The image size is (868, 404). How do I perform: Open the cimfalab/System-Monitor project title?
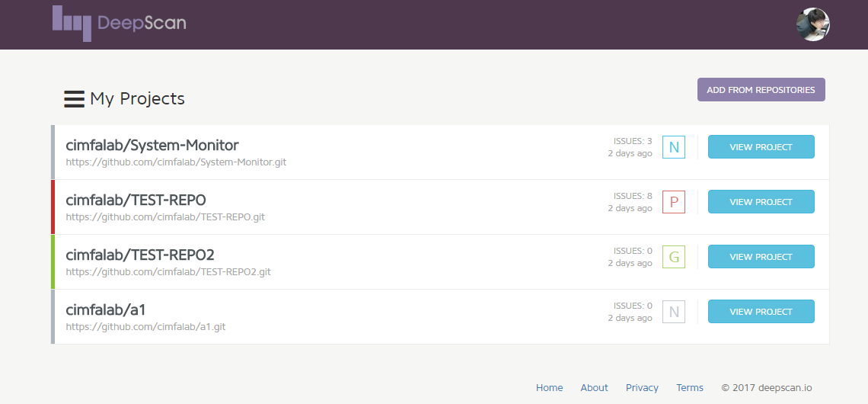tap(152, 145)
